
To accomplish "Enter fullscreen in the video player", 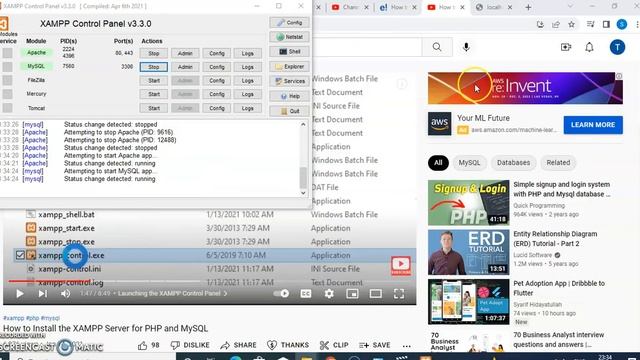I will (x=399, y=293).
